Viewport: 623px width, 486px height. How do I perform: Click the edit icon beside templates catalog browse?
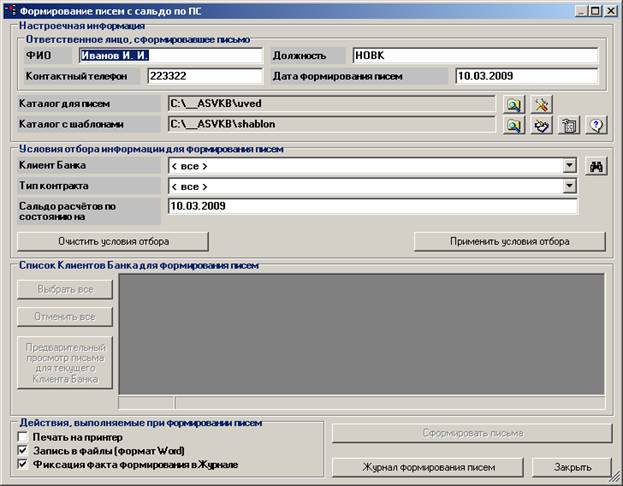pyautogui.click(x=541, y=126)
